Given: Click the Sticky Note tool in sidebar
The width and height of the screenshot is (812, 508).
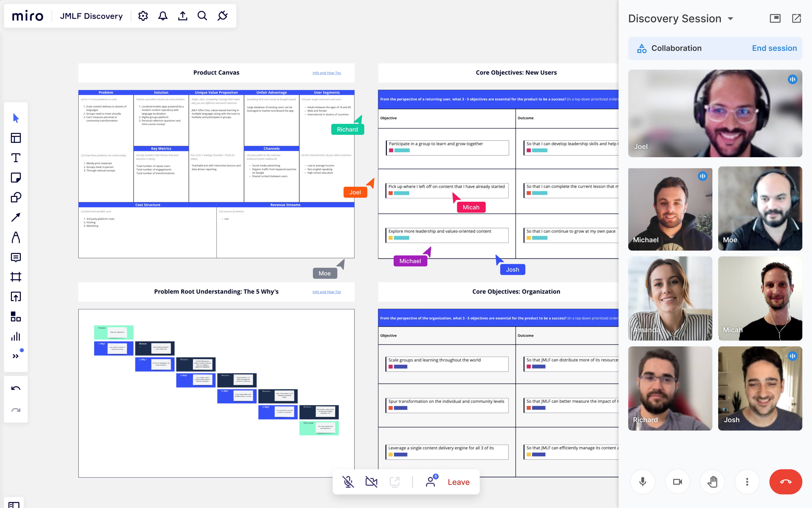Looking at the screenshot, I should coord(16,177).
